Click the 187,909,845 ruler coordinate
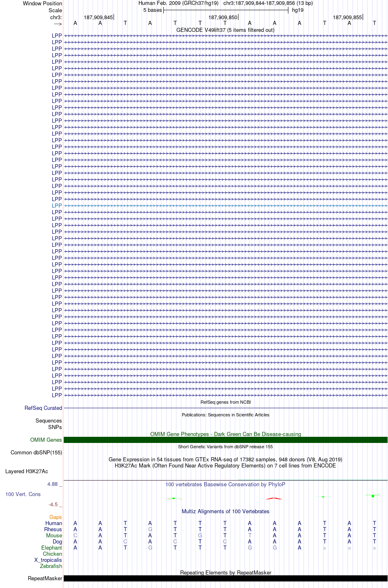 tap(98, 17)
